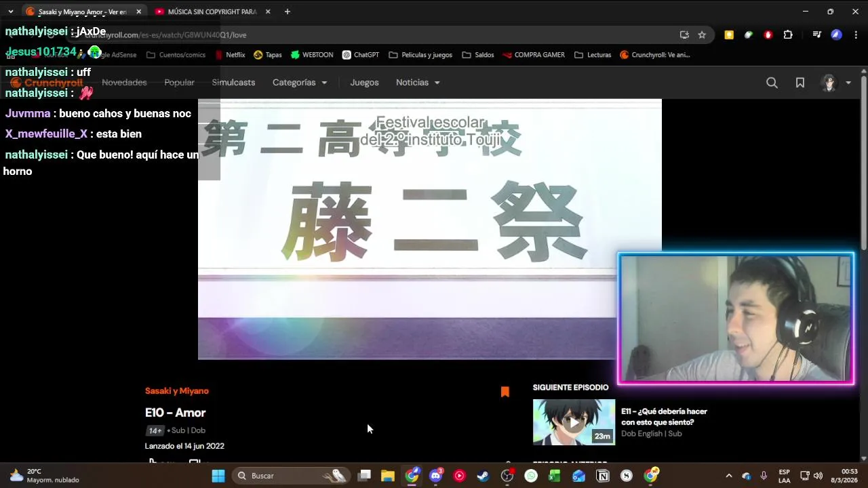
Task: Expand the account dropdown arrow beside avatar
Action: tap(848, 83)
